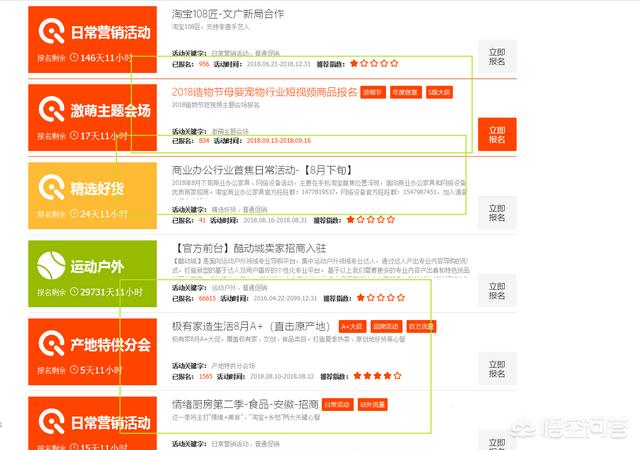640x450 pixels.
Task: Click the clock icon beside 29731天11小时
Action: [73, 291]
